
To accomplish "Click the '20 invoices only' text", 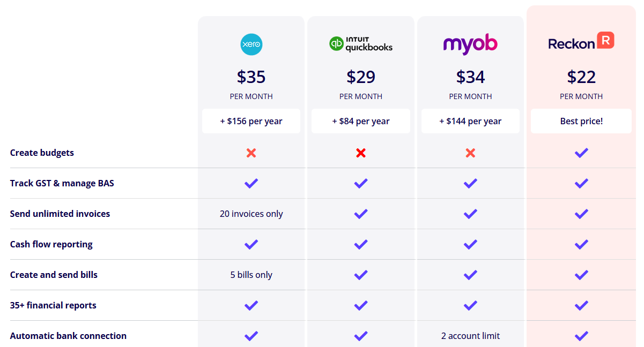I will pyautogui.click(x=251, y=214).
